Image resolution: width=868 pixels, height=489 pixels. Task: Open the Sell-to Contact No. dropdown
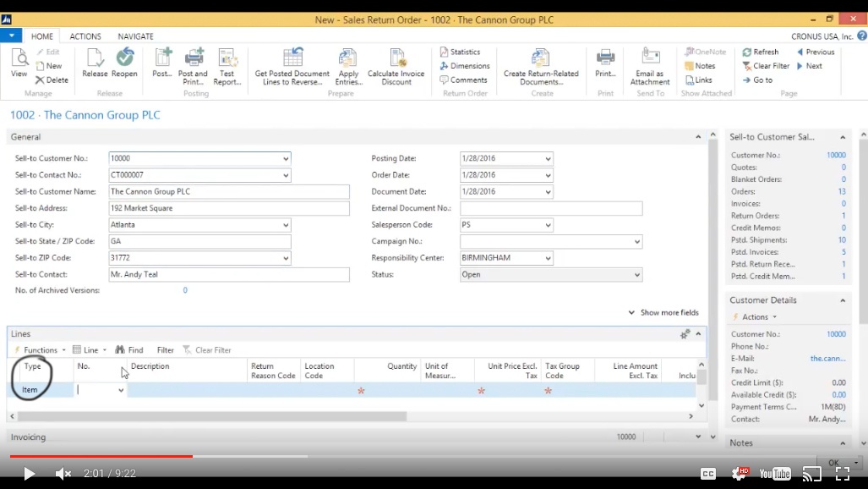pyautogui.click(x=286, y=175)
